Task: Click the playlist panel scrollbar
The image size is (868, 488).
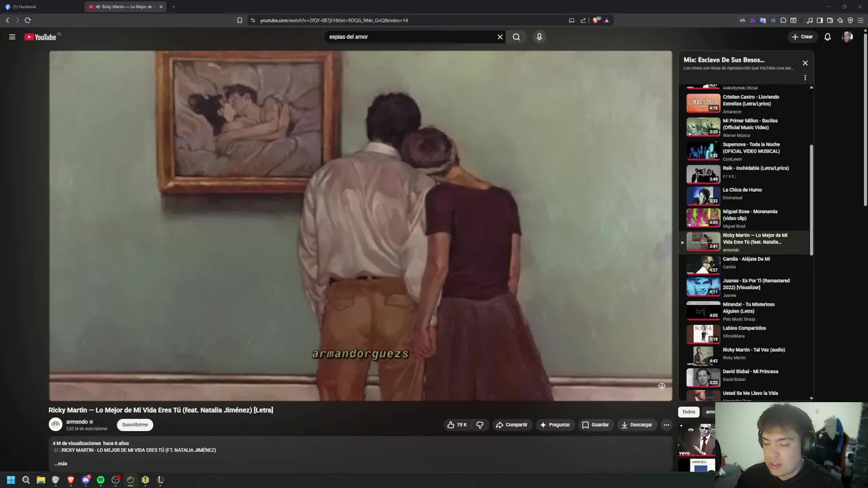Action: point(811,200)
